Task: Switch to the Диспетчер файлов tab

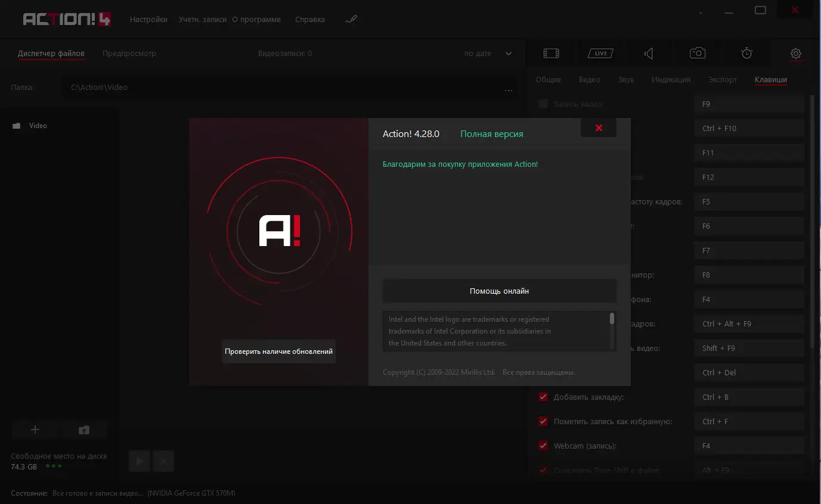Action: pos(51,54)
